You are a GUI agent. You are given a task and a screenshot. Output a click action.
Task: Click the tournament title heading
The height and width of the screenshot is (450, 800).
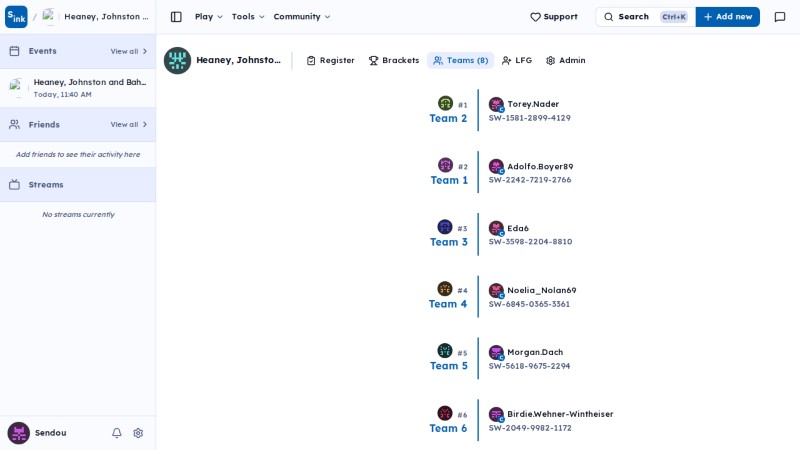238,60
